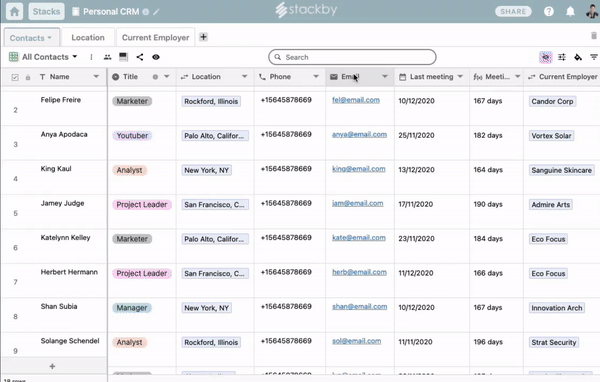Click Analyst tag for King Kaul
This screenshot has width=600, height=382.
tap(129, 170)
